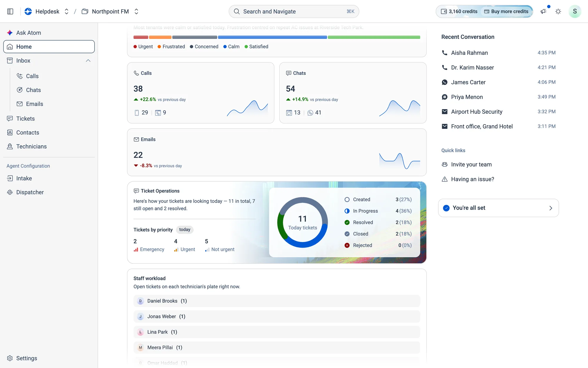Open Ask Atom sparkle icon

click(x=10, y=33)
